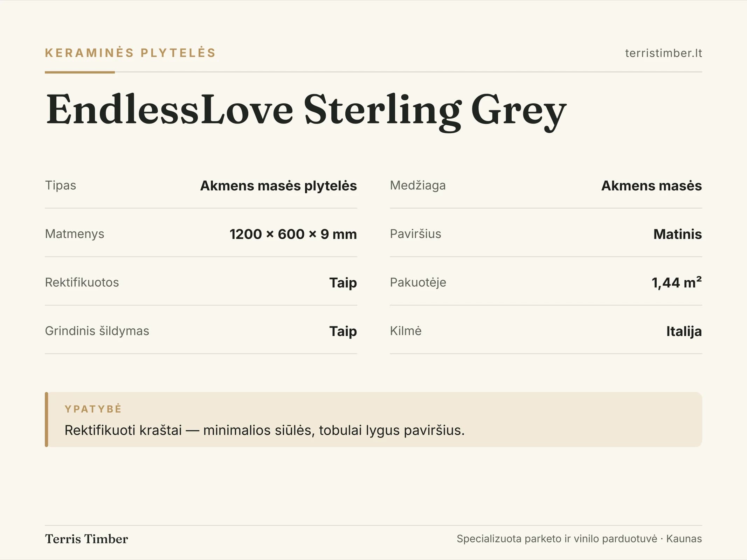747x560 pixels.
Task: Click the 1200 × 600 × 9 mm dimension
Action: 293,234
